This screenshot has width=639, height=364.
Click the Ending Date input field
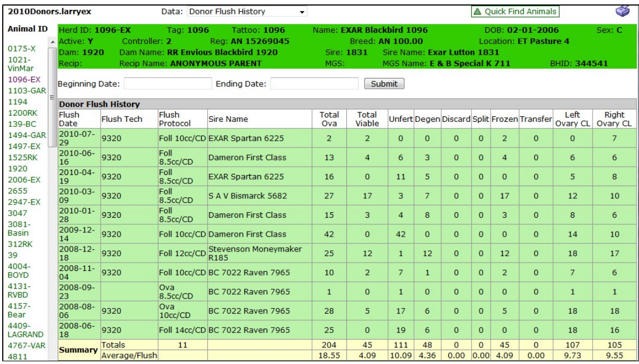314,84
